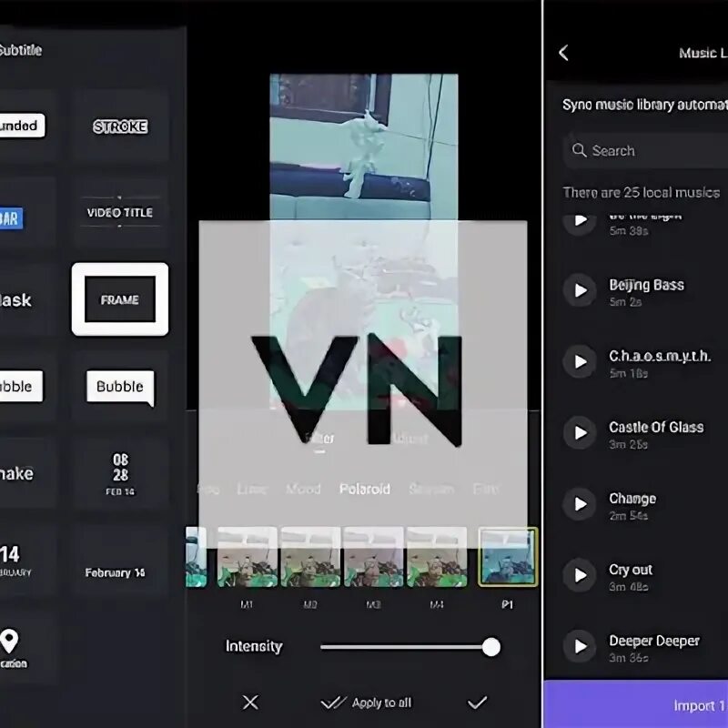Viewport: 728px width, 728px height.
Task: Cancel the filter with the X icon
Action: [x=250, y=703]
